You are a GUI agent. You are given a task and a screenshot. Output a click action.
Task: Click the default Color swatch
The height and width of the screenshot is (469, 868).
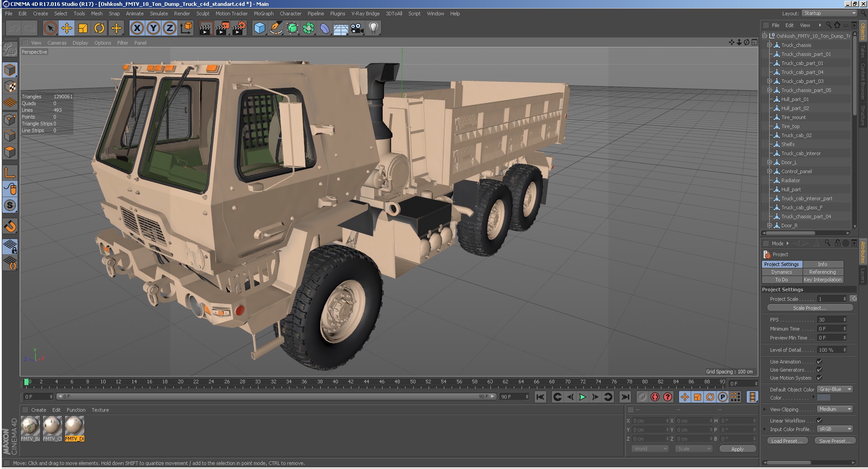[x=823, y=398]
